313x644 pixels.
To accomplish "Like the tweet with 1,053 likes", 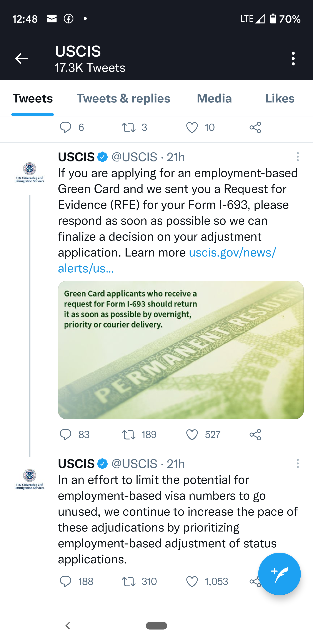I will tap(192, 582).
